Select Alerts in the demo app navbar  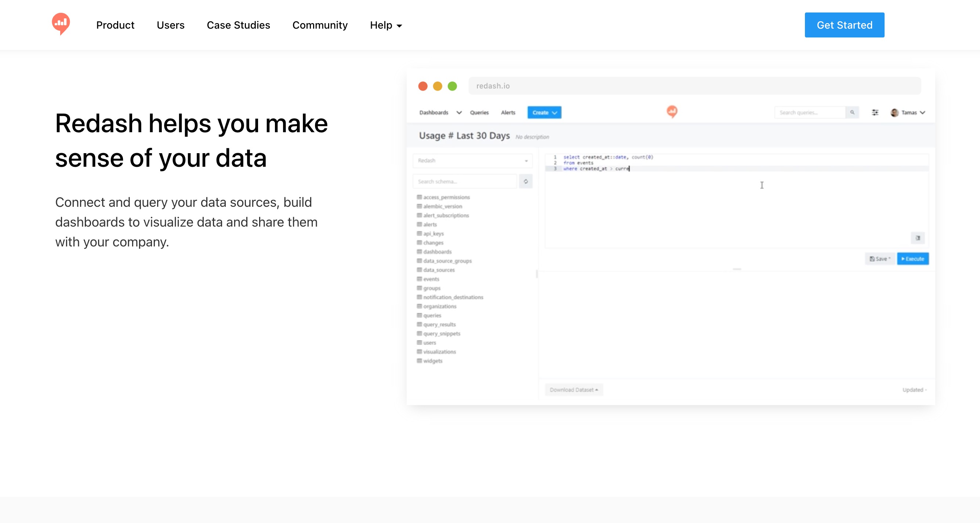(508, 113)
